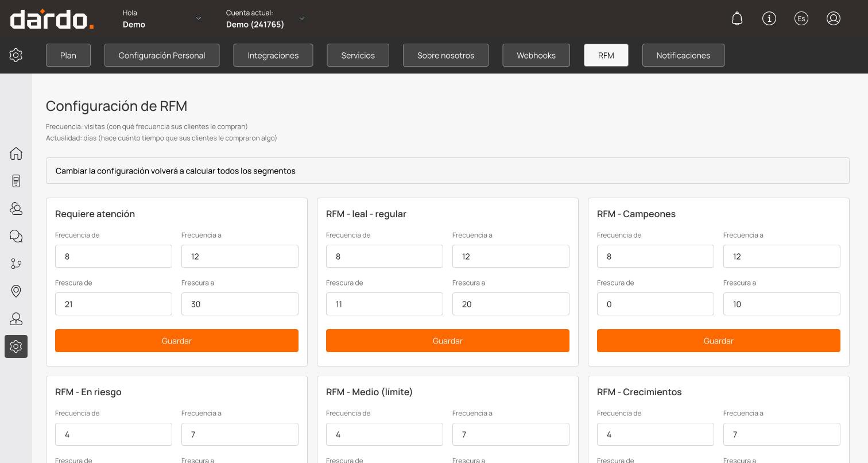Image resolution: width=868 pixels, height=463 pixels.
Task: Focus Frecuencia de field in RFM - leal - regular
Action: click(385, 256)
